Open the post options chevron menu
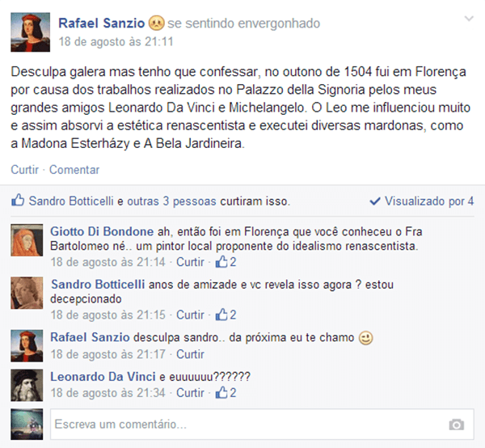The height and width of the screenshot is (448, 485). (x=469, y=19)
